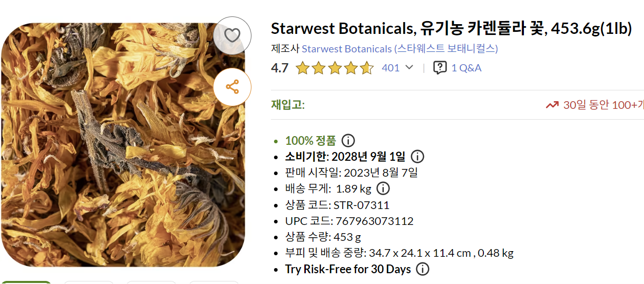Click the five-star rating display

(x=335, y=68)
